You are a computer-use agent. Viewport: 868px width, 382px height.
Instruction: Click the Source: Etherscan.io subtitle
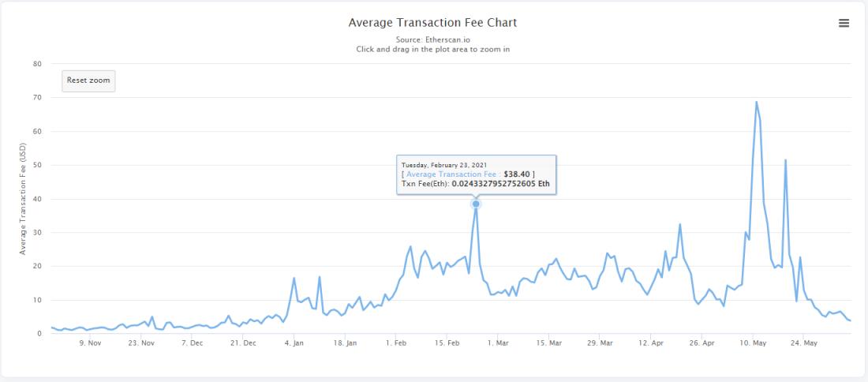tap(433, 40)
